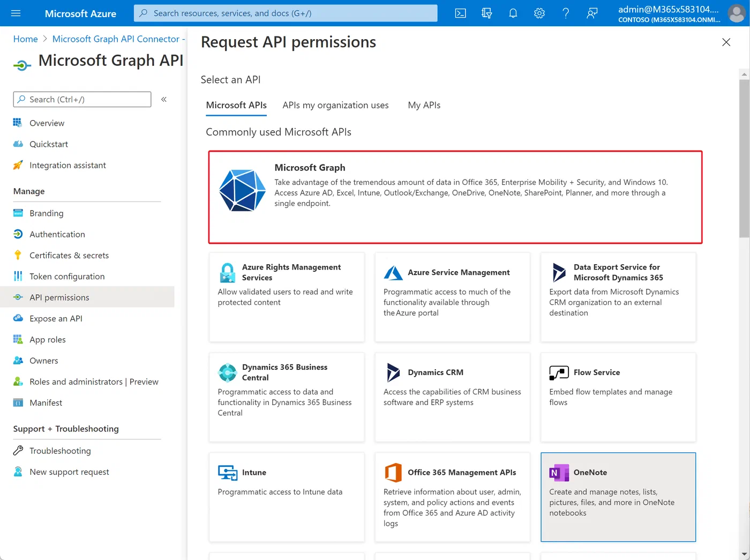Click the Manifest icon in the sidebar

18,403
